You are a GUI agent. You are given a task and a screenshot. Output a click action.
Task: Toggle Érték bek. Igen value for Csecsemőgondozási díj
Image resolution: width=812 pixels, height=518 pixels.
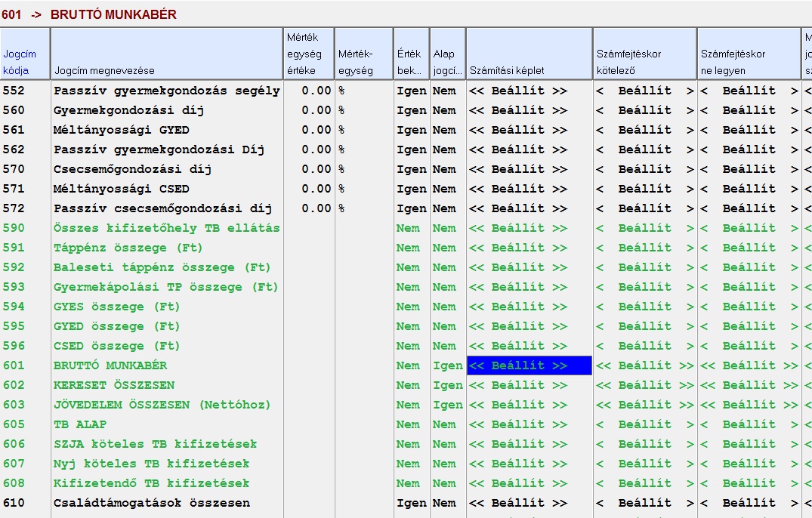click(412, 169)
